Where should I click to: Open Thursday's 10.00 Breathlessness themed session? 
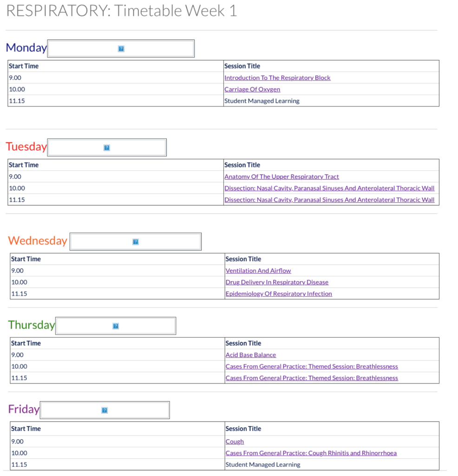[312, 367]
